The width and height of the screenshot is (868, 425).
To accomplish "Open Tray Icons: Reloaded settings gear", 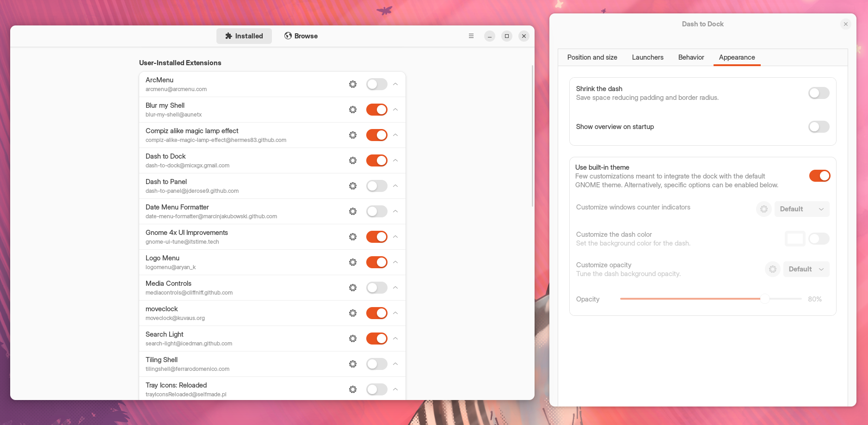I will click(353, 389).
